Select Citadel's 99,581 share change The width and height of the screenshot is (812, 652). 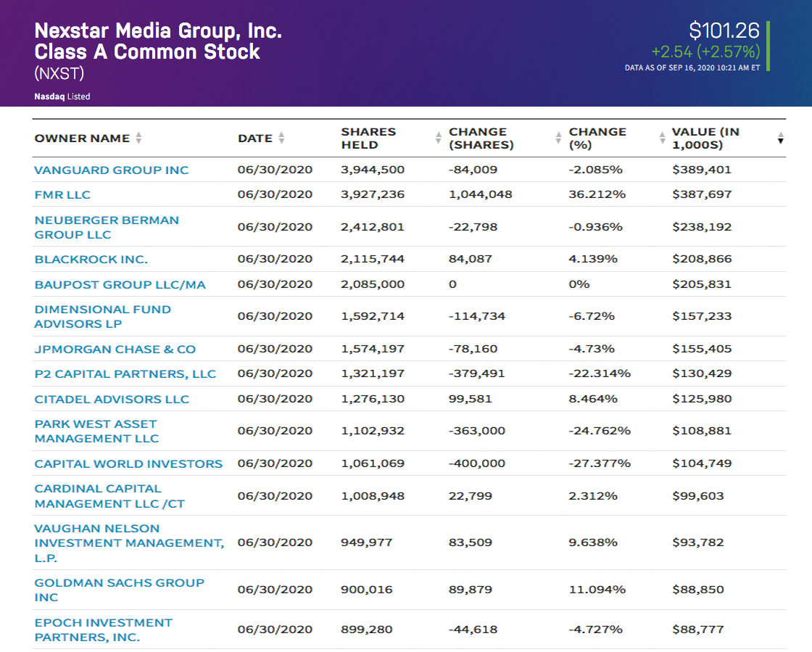[471, 400]
